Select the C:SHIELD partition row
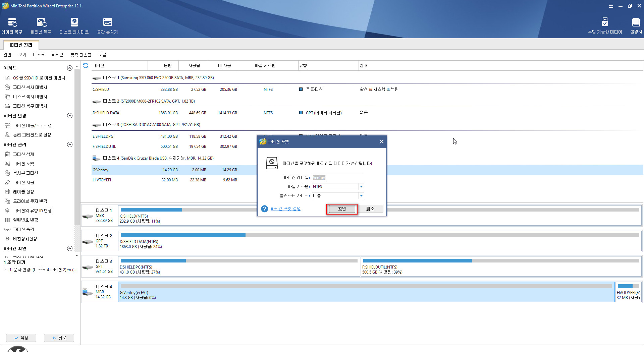 [367, 90]
